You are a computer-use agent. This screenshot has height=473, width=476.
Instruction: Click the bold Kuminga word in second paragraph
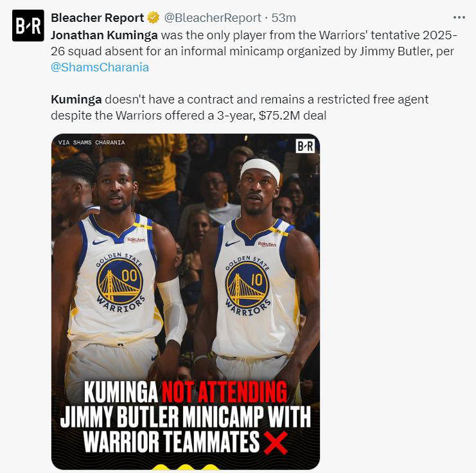point(76,100)
